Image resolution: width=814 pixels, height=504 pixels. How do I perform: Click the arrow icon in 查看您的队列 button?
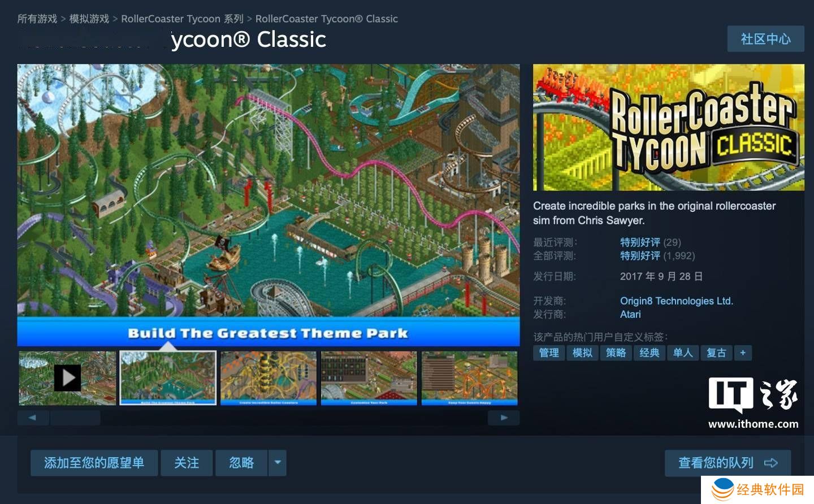[x=771, y=463]
